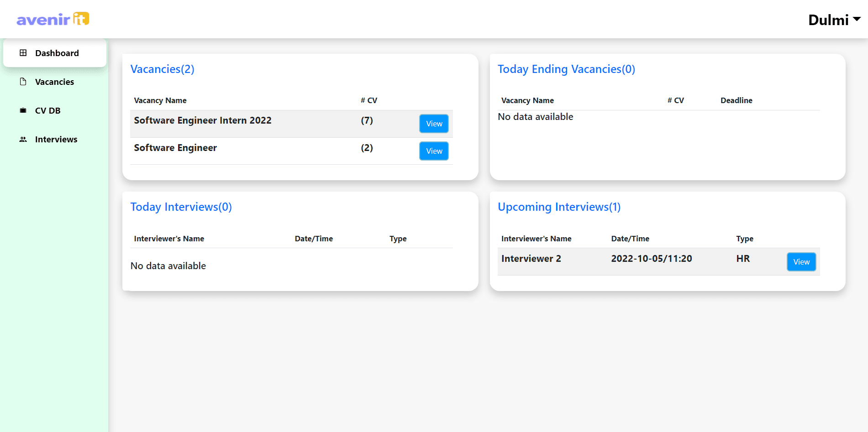
Task: Select the Dashboard grid icon
Action: pos(23,52)
